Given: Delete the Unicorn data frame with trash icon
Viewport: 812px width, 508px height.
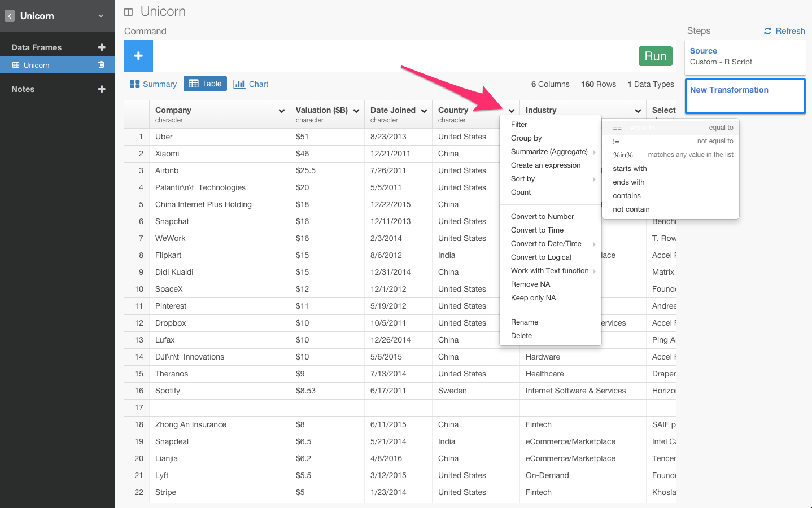Looking at the screenshot, I should (102, 65).
